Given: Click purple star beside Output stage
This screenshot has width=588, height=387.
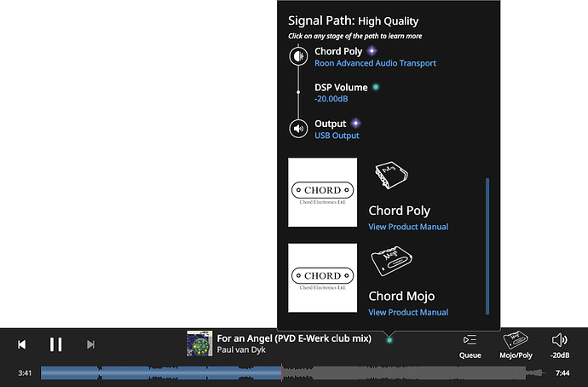Looking at the screenshot, I should coord(355,123).
